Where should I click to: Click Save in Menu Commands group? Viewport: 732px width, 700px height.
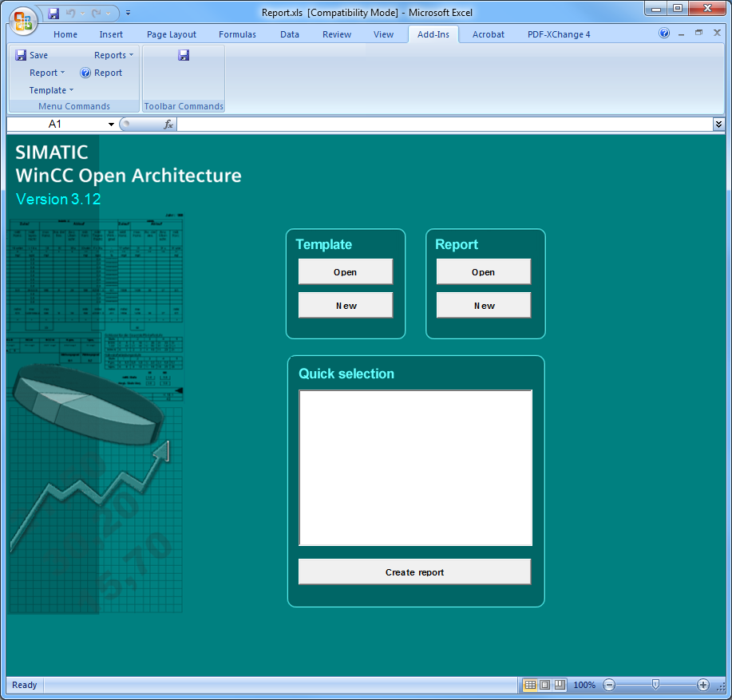[32, 55]
